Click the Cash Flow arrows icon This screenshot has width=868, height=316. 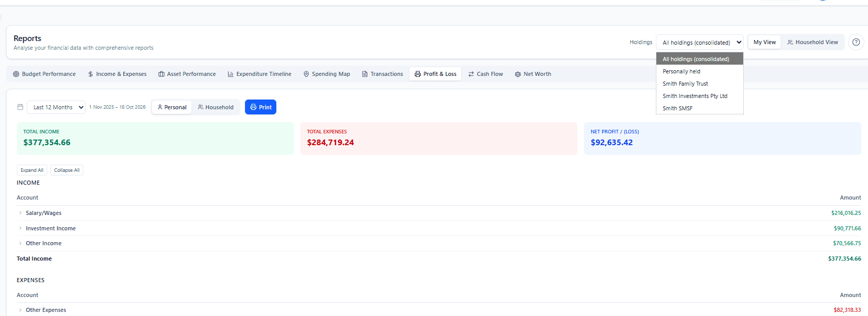coord(471,74)
